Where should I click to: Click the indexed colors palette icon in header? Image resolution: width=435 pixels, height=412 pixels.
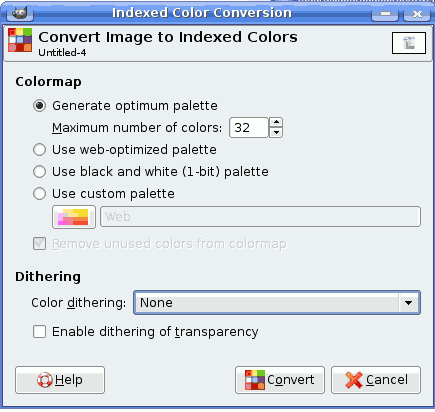[x=20, y=40]
